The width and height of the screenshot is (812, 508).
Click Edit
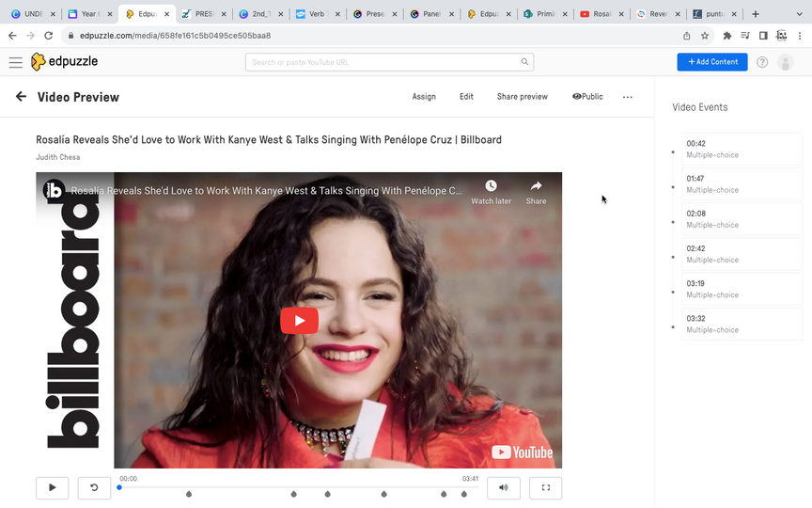(x=466, y=96)
